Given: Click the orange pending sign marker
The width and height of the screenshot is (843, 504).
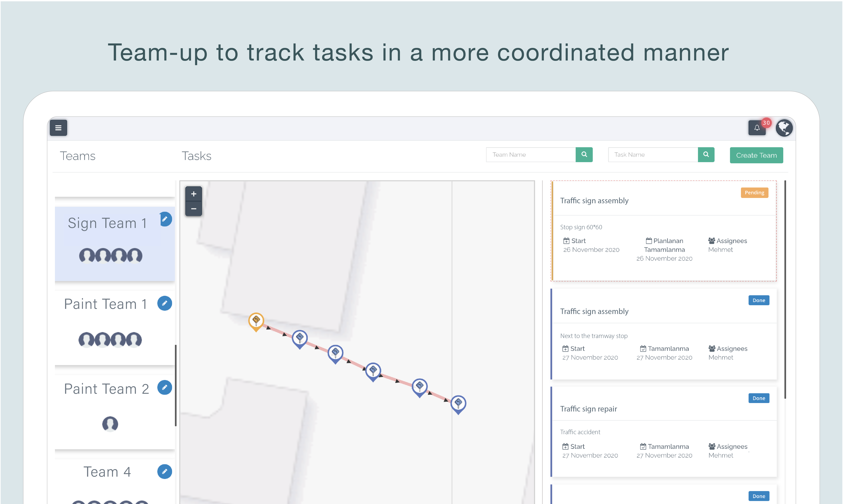Looking at the screenshot, I should coord(256,321).
